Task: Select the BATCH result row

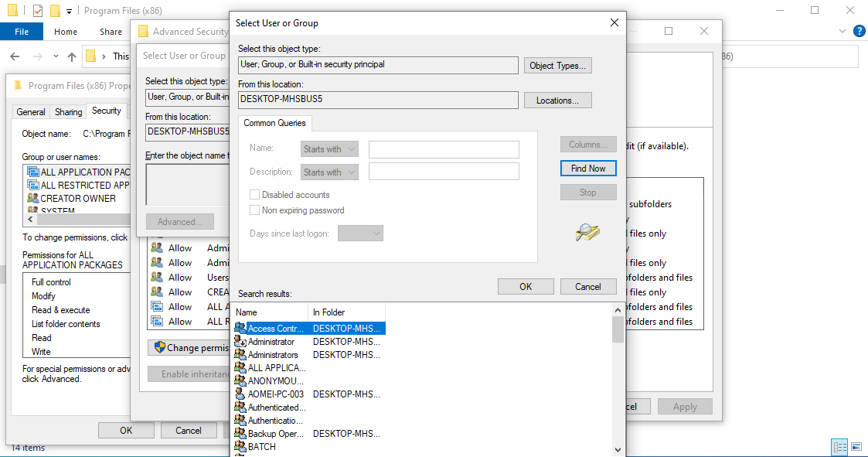Action: [x=309, y=446]
